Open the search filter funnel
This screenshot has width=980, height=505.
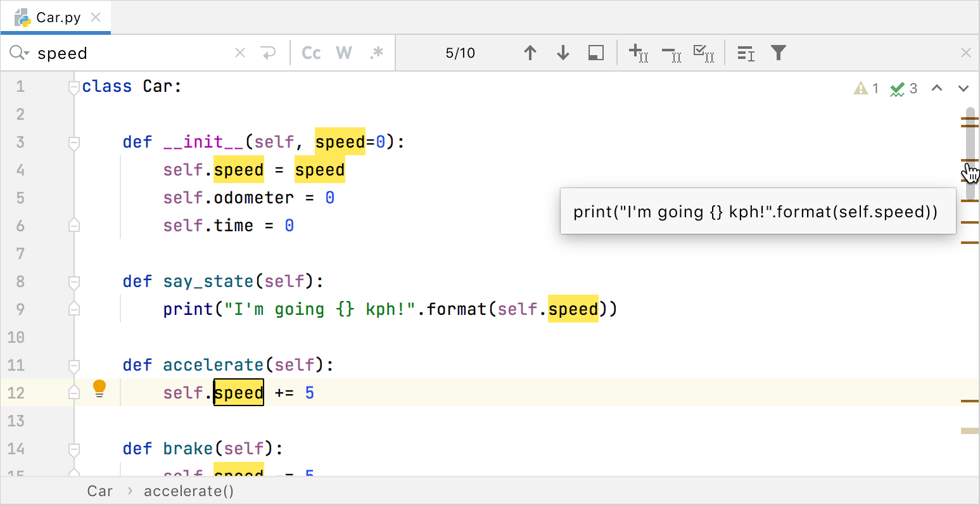coord(778,53)
